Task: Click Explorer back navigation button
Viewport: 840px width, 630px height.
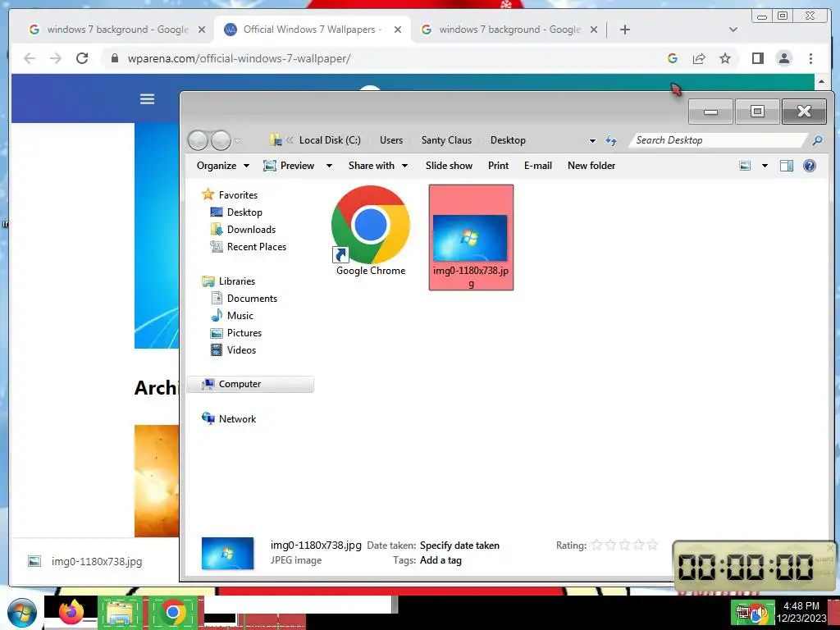Action: pyautogui.click(x=198, y=140)
